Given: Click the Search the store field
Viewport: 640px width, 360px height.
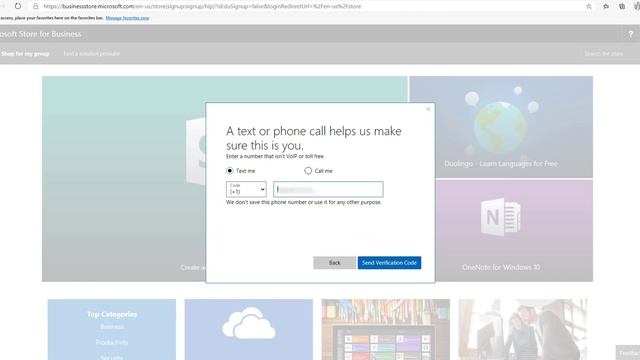Looking at the screenshot, I should click(604, 53).
